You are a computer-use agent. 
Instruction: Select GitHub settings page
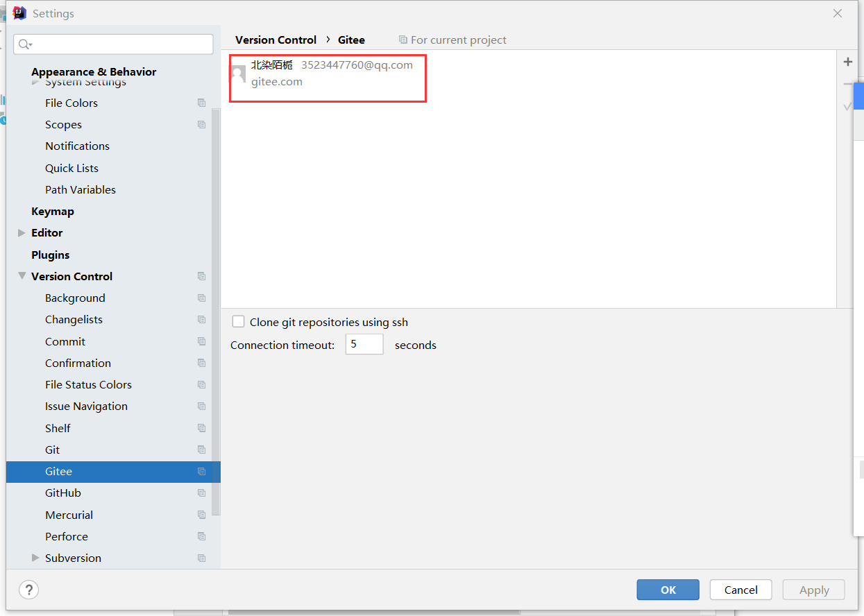63,493
